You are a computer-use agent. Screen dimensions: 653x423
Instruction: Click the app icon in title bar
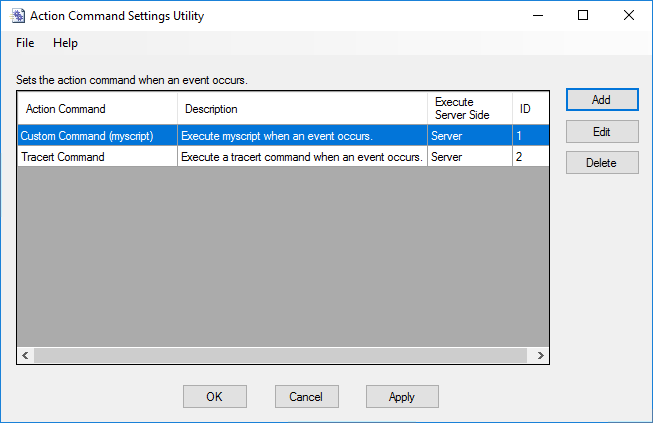(17, 16)
